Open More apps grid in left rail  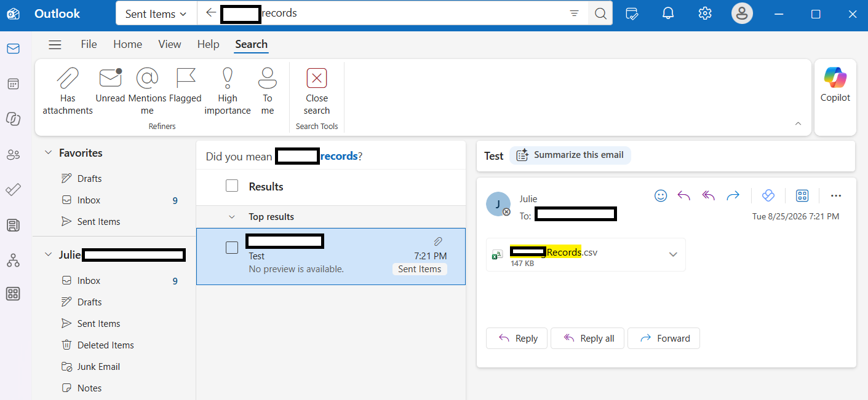tap(13, 294)
